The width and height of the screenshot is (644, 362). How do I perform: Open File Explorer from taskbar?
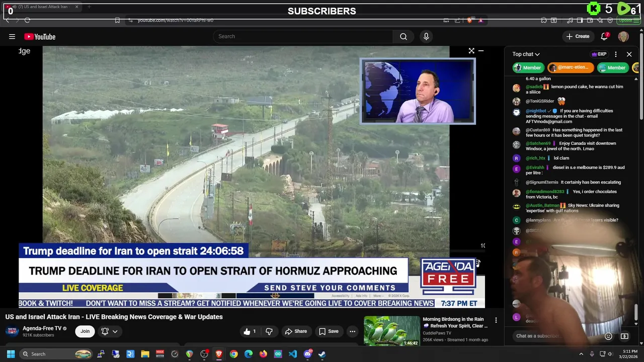[145, 354]
